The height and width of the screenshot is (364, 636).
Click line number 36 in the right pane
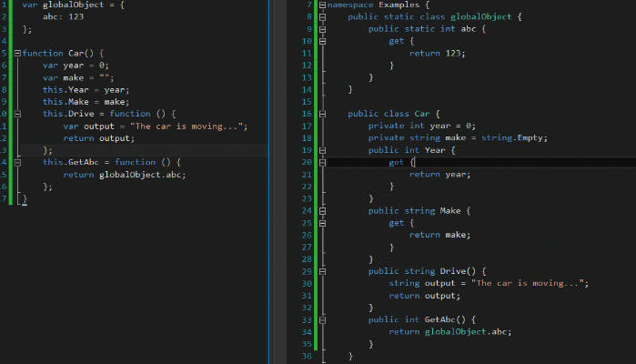coord(307,357)
